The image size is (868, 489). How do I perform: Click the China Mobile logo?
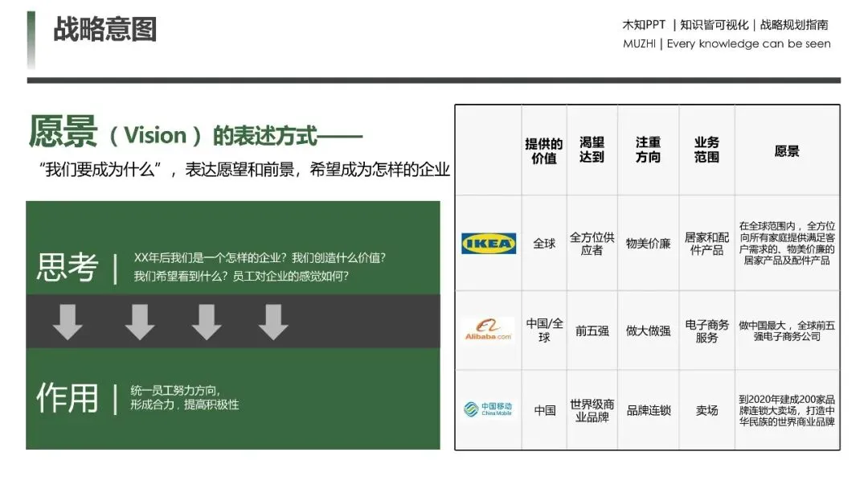point(488,409)
